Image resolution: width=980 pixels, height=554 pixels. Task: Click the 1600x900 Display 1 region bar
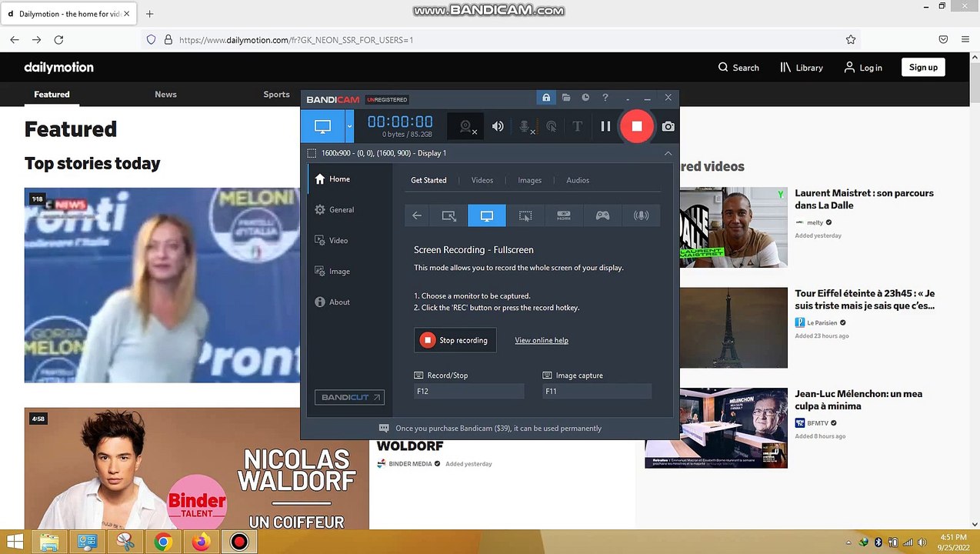(x=490, y=153)
